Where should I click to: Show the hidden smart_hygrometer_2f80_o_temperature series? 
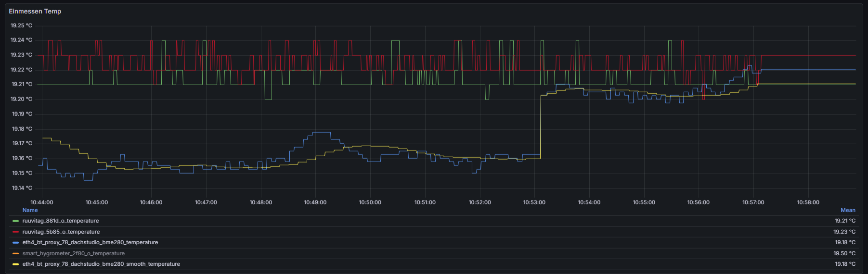(x=73, y=253)
